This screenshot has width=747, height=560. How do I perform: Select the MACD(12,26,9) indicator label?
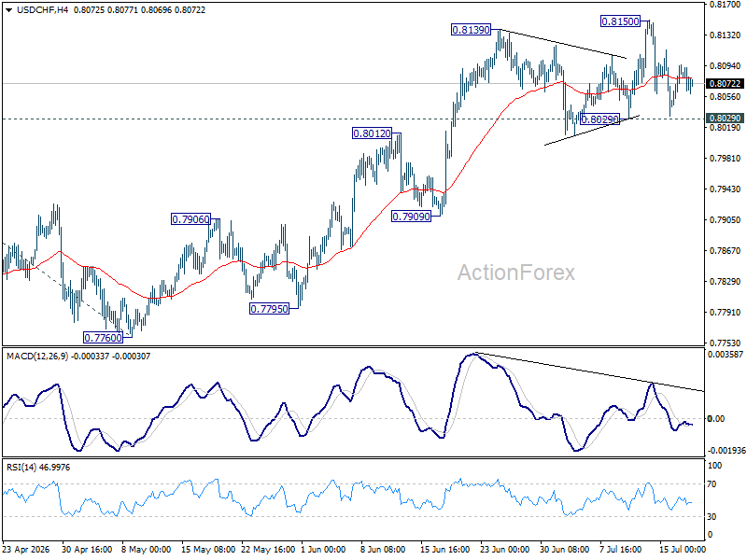pyautogui.click(x=37, y=357)
